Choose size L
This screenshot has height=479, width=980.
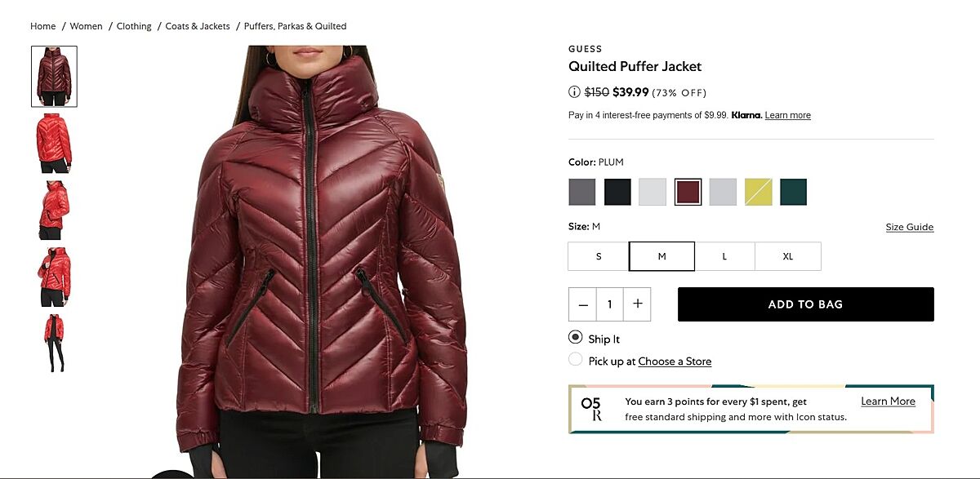tap(724, 256)
